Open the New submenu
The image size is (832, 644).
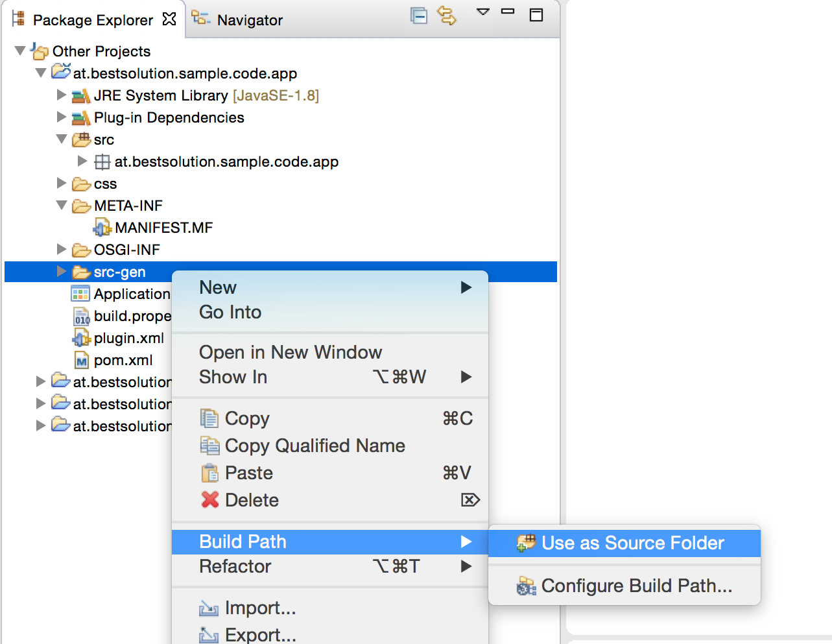(x=330, y=287)
